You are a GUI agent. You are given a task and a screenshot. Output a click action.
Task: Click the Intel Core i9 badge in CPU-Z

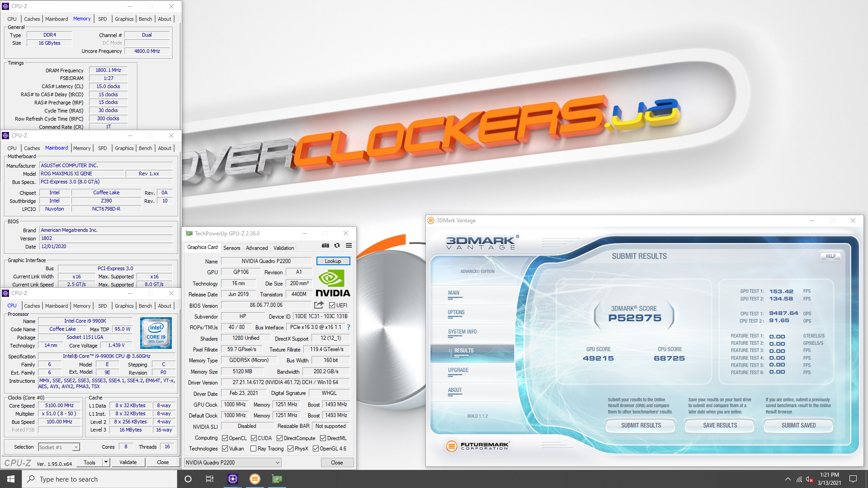coord(156,333)
